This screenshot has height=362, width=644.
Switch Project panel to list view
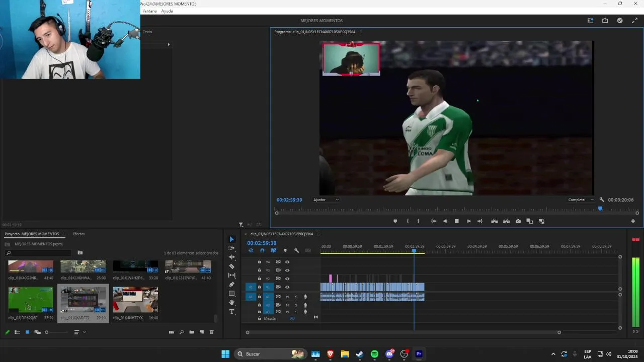click(x=17, y=332)
